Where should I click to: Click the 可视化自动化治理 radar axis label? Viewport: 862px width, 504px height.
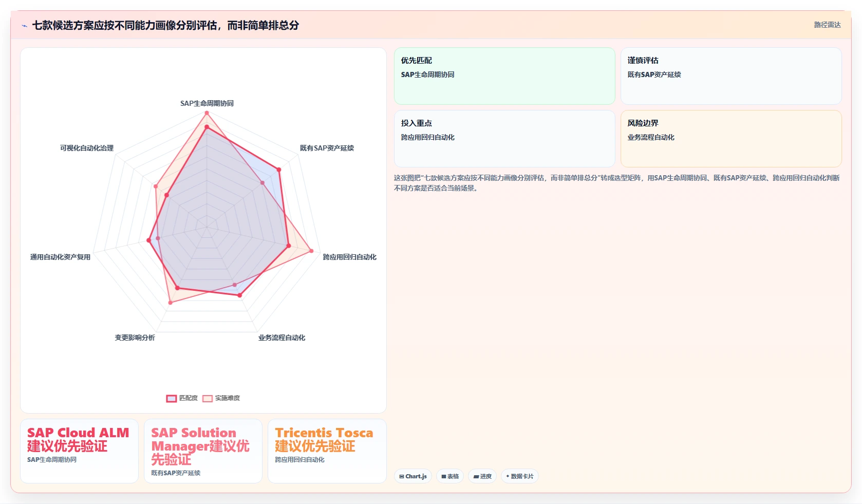(87, 148)
